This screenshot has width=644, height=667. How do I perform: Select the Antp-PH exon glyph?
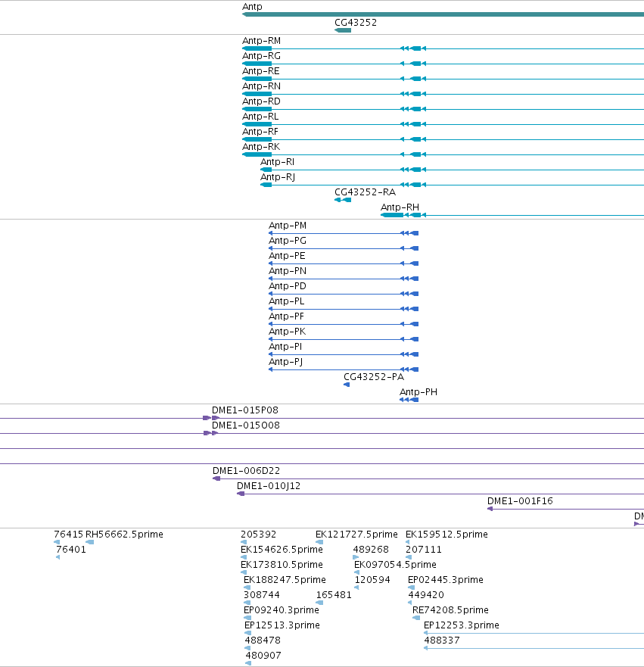pyautogui.click(x=409, y=400)
